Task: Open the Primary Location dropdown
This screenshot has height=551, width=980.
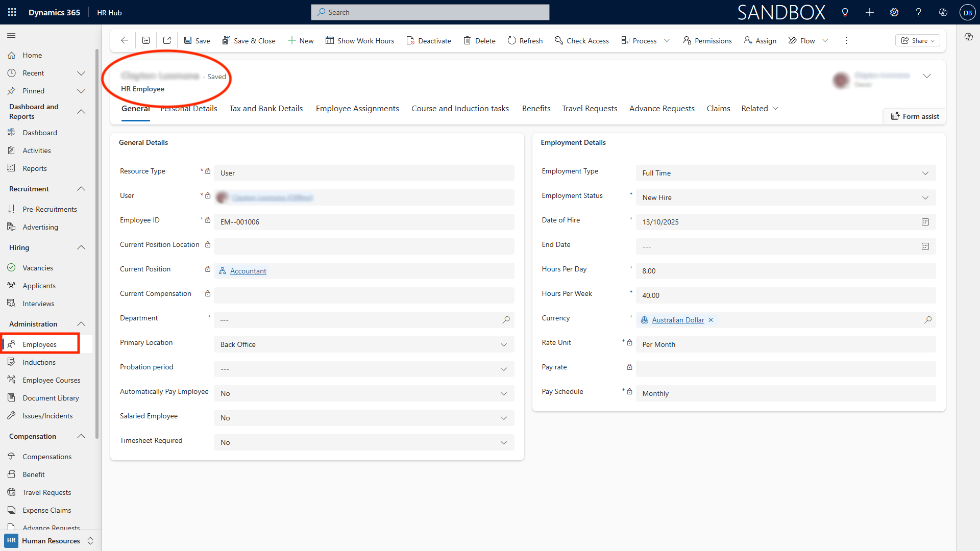Action: [x=503, y=344]
